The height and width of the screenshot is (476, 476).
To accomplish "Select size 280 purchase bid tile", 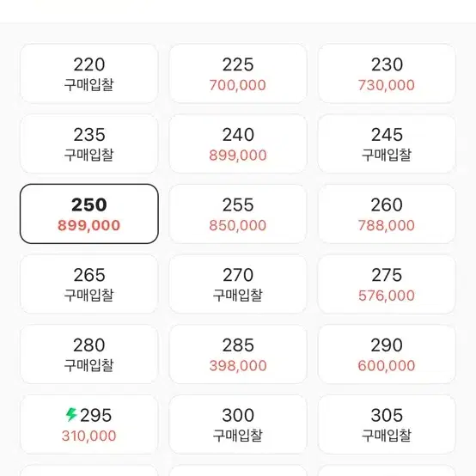I will 89,354.
